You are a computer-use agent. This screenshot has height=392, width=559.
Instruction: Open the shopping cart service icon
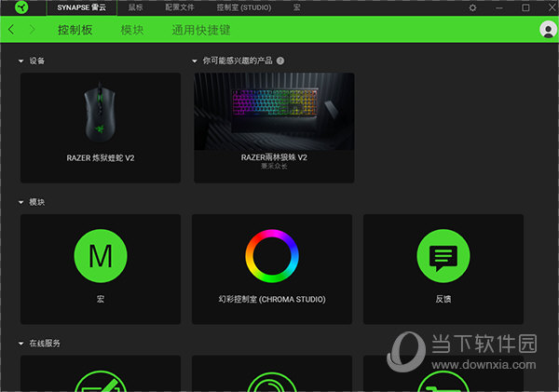coord(443,382)
